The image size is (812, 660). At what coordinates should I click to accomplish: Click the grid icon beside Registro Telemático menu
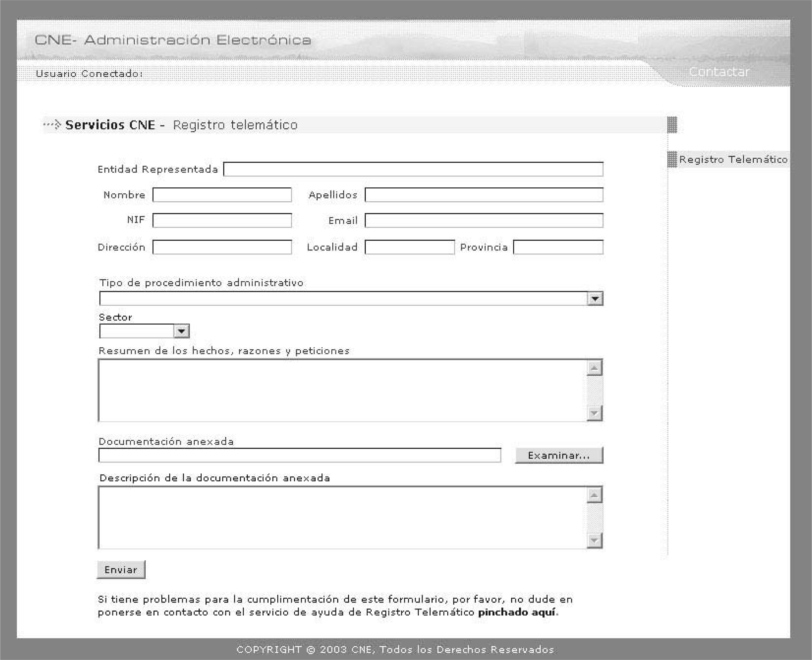[672, 159]
